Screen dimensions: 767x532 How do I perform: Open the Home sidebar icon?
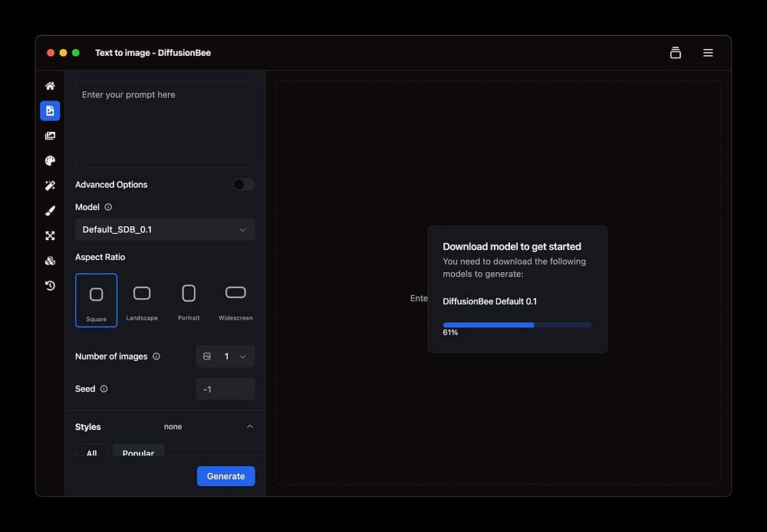pyautogui.click(x=50, y=86)
